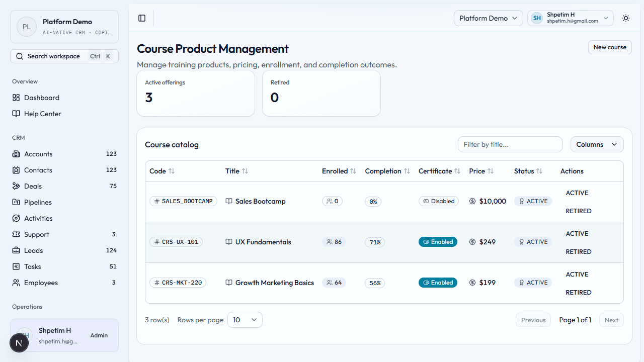Open the Rows per page selector
The width and height of the screenshot is (644, 362).
point(245,319)
